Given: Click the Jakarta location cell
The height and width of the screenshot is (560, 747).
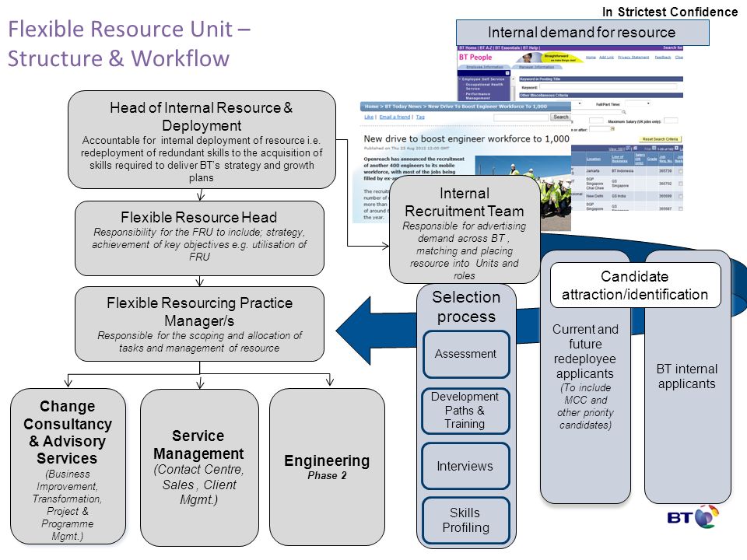Looking at the screenshot, I should click(x=593, y=170).
